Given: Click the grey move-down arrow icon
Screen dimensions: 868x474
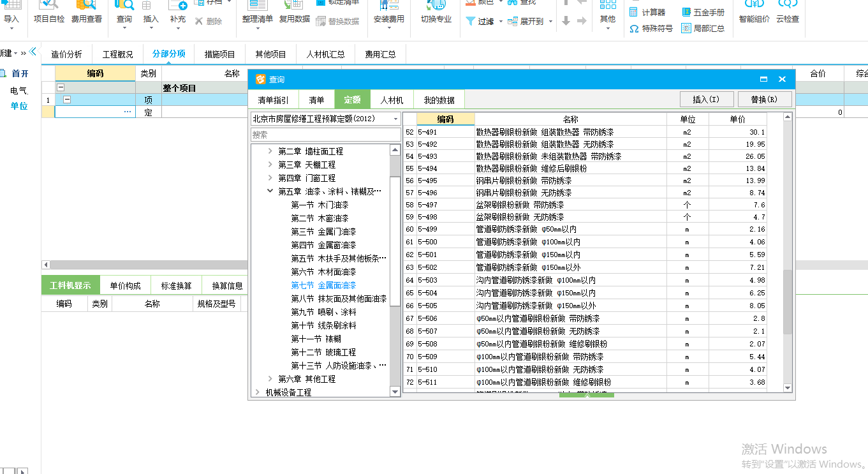Looking at the screenshot, I should point(566,21).
